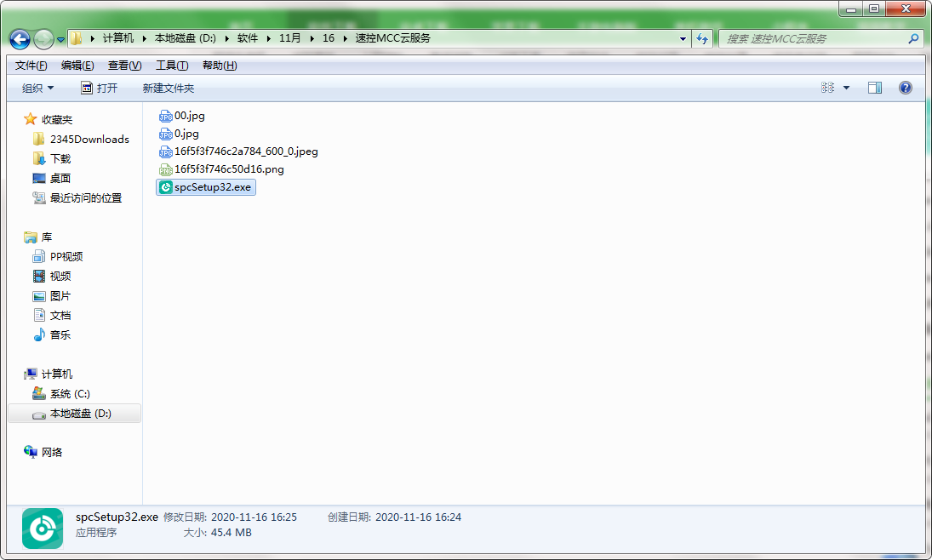The image size is (932, 560).
Task: Open the 帮助(H) menu
Action: (220, 66)
